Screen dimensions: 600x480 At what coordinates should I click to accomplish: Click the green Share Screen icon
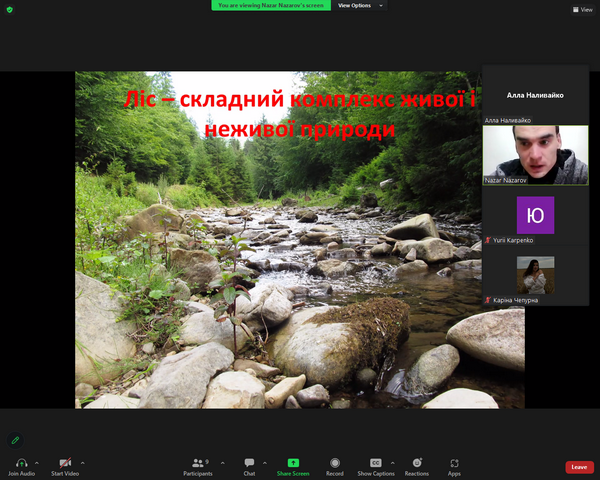(x=293, y=463)
